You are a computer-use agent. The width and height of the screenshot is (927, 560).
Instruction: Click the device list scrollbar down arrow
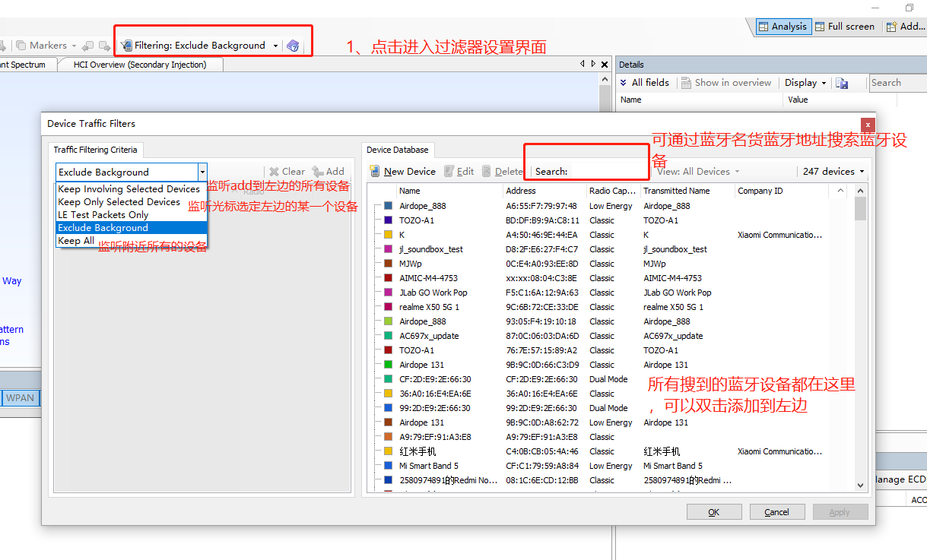[861, 485]
